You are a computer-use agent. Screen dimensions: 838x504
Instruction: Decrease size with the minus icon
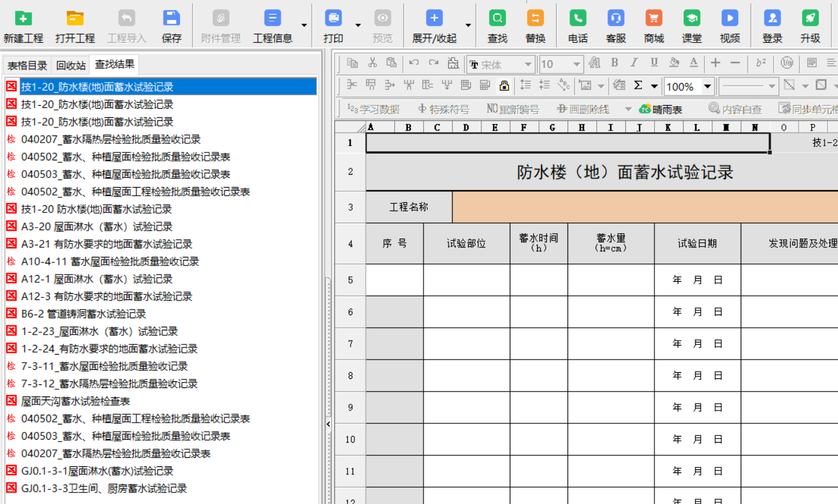point(735,63)
